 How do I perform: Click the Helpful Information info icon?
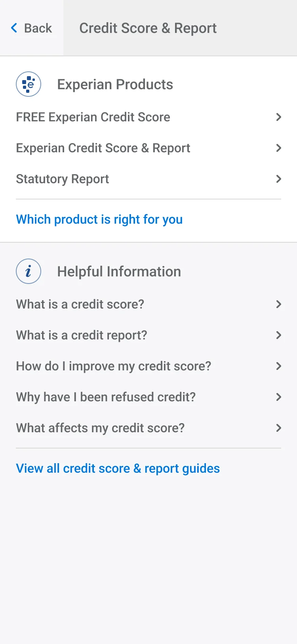click(x=29, y=271)
